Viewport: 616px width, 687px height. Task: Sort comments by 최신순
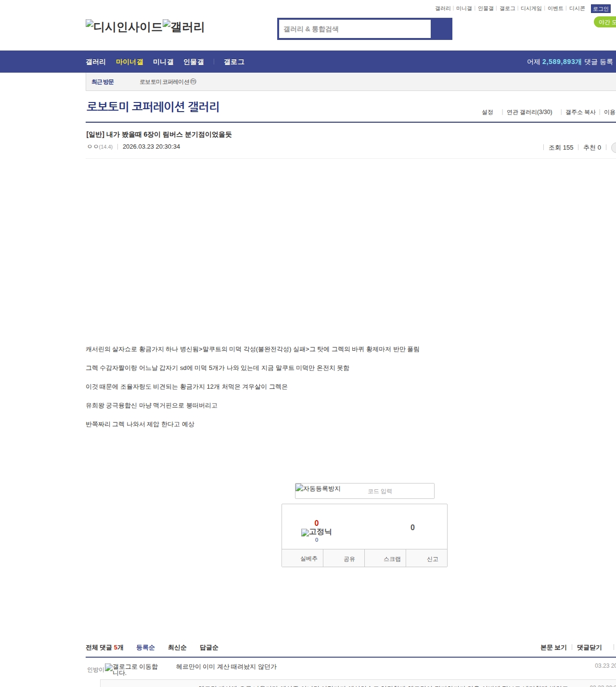(177, 648)
